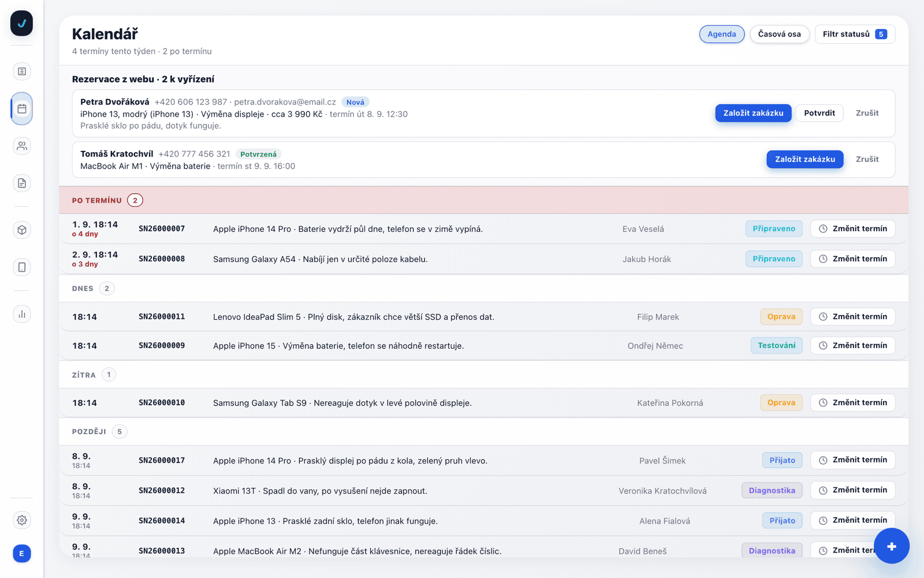
Task: Open the documents sidebar icon
Action: point(22,183)
